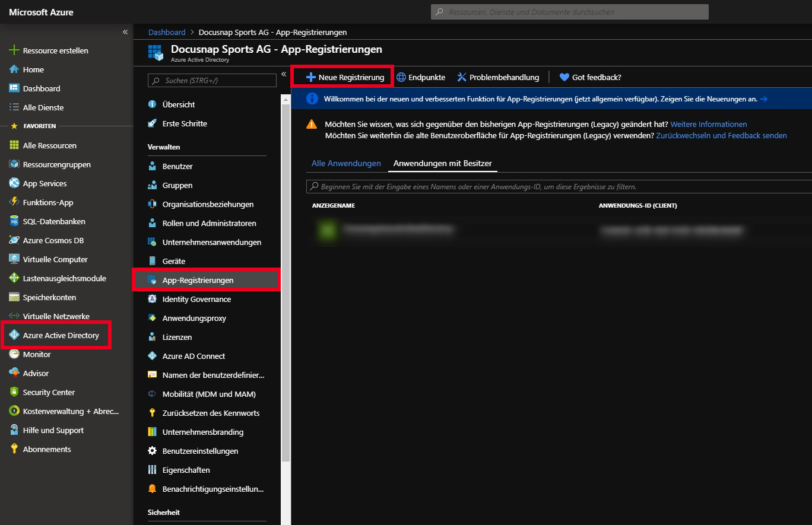Open the Home house icon
Screen dimensions: 812x525
[14, 69]
